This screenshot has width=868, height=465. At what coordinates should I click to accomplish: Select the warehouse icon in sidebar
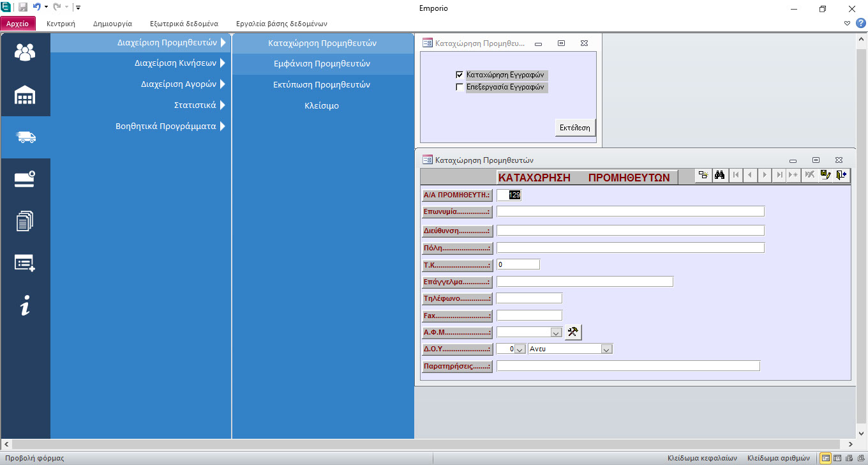26,95
